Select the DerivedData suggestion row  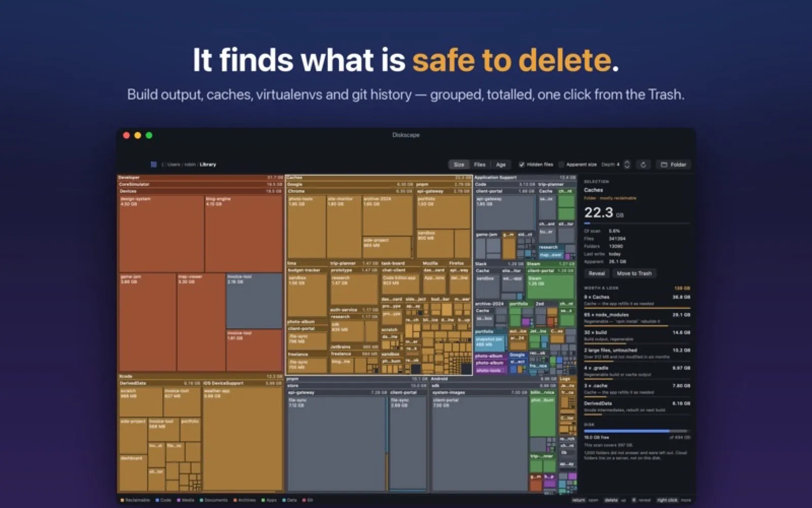pyautogui.click(x=637, y=407)
